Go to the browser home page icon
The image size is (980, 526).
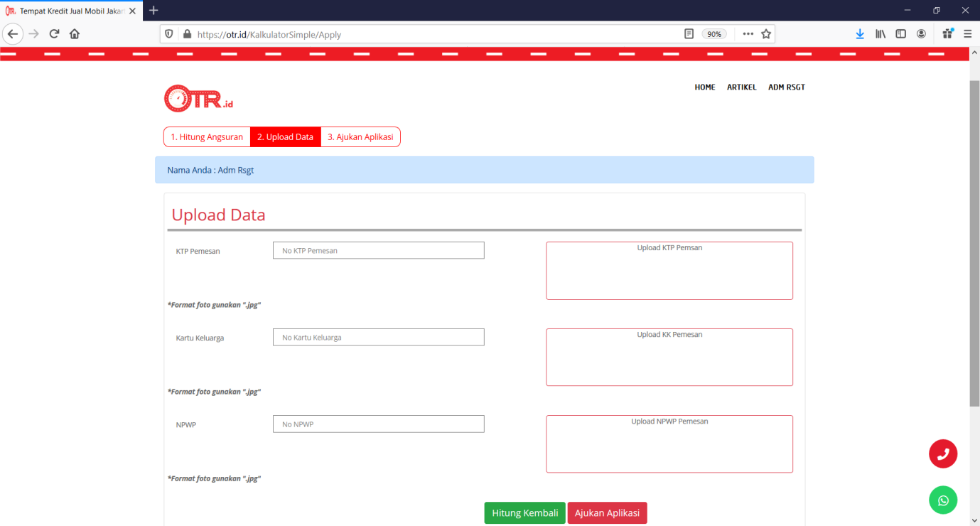[x=75, y=33]
